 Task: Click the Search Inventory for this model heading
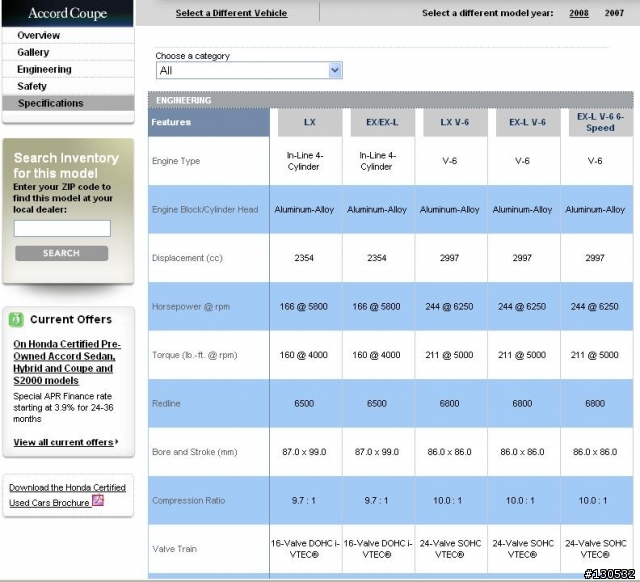tap(66, 165)
